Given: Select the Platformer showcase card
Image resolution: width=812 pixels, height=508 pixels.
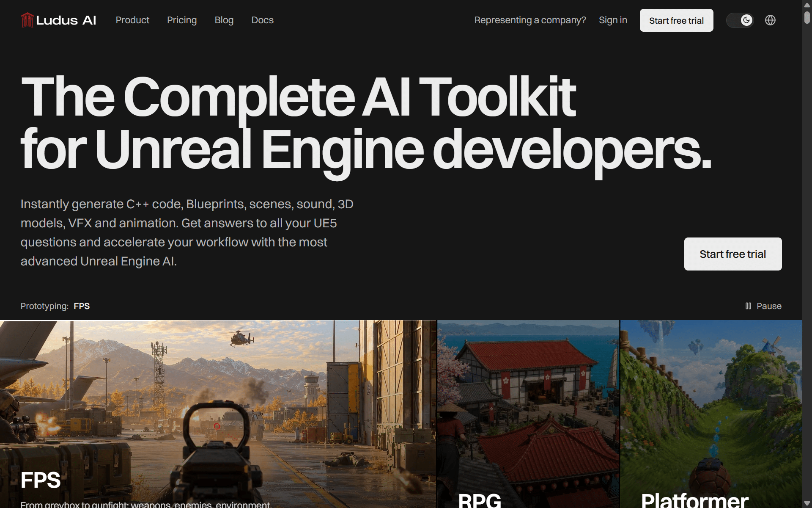Looking at the screenshot, I should click(x=711, y=414).
